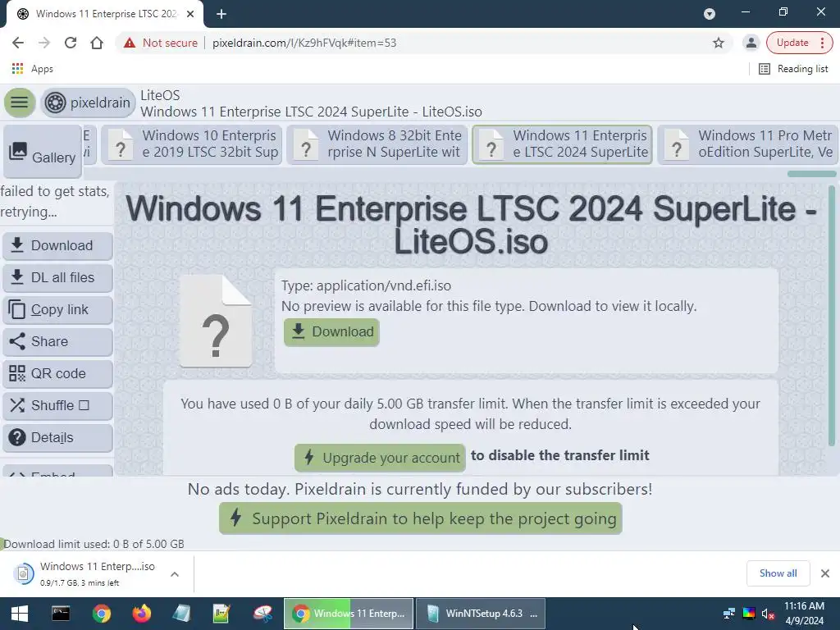
Task: Click green Download button in preview
Action: (331, 332)
